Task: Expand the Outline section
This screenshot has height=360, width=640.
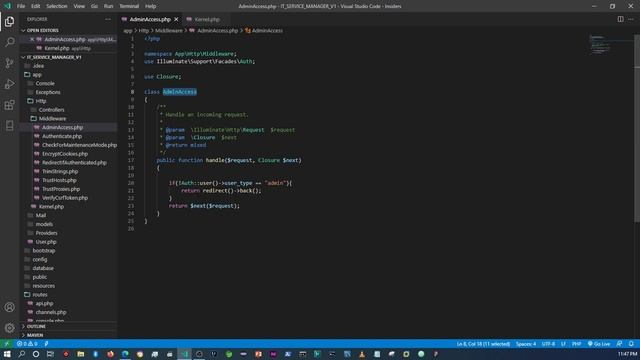Action: 36,327
